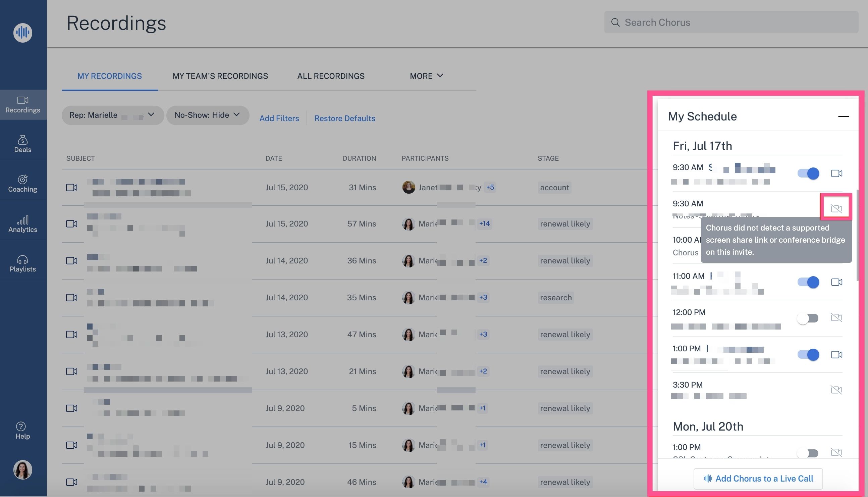Open the Rep: Marielle filter dropdown
This screenshot has height=497, width=868.
[113, 115]
